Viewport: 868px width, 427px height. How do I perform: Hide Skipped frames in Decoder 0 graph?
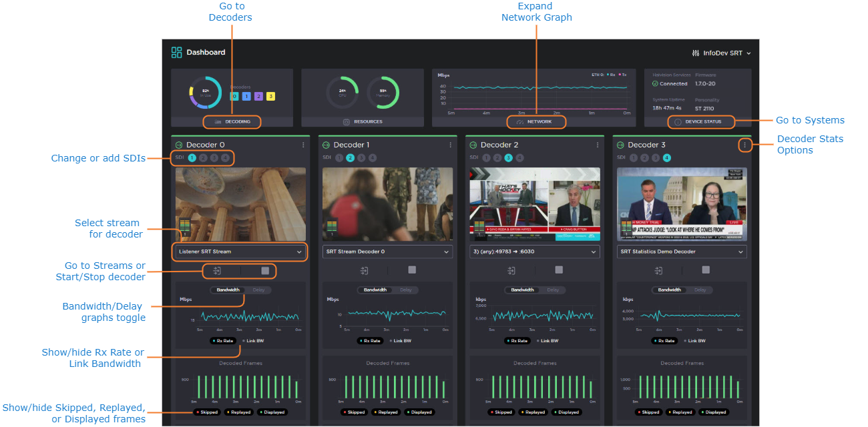click(207, 412)
